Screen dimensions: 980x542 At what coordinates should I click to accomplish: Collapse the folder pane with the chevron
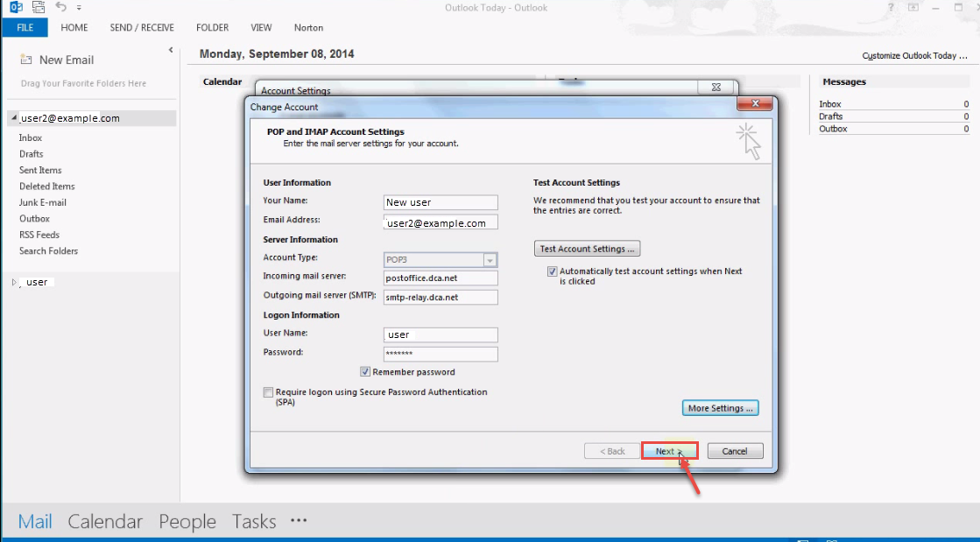pos(171,50)
